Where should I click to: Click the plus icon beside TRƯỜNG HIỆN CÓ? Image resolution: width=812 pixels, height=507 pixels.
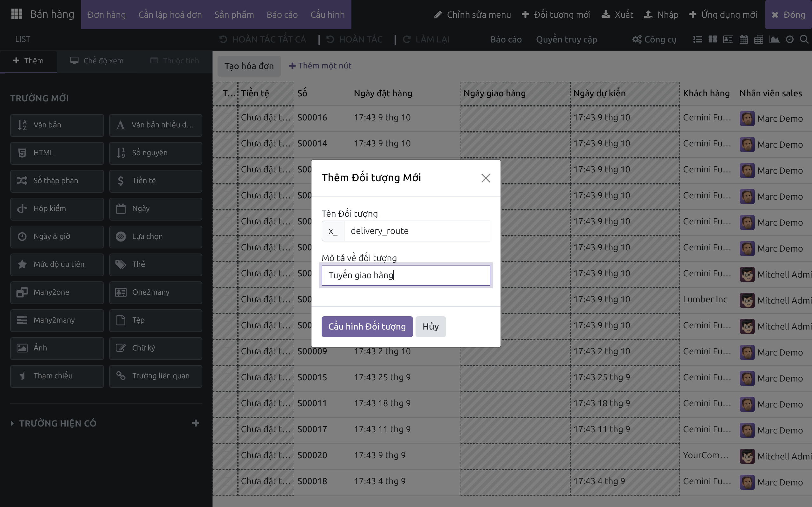196,423
